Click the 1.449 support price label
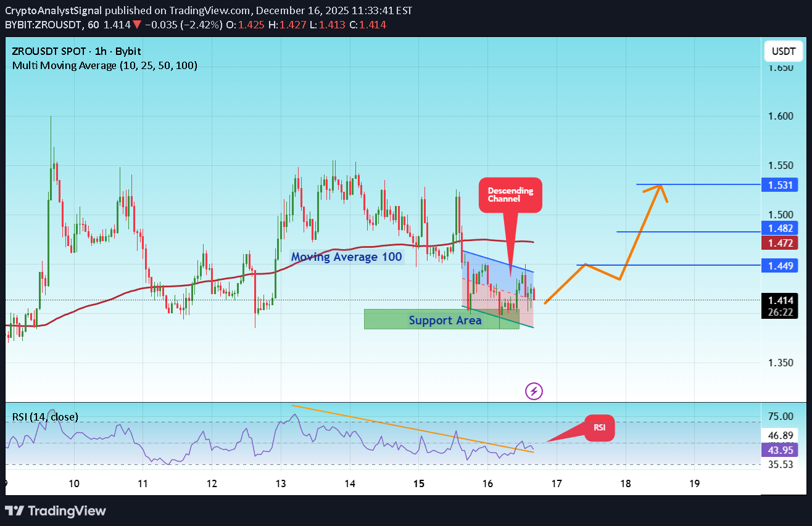 (779, 266)
